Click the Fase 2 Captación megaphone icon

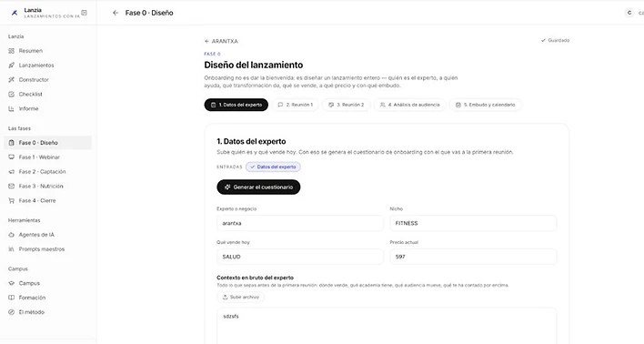coord(12,171)
